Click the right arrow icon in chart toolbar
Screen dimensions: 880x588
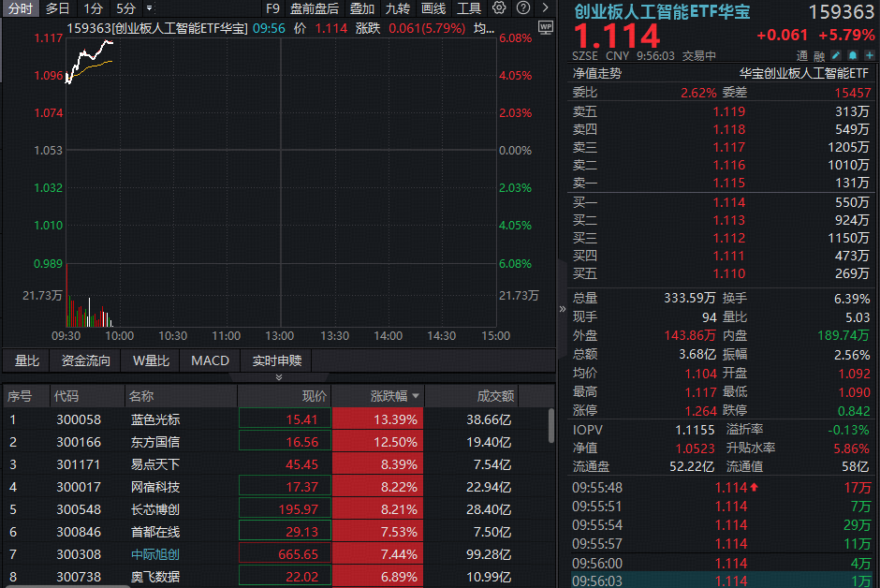click(546, 8)
